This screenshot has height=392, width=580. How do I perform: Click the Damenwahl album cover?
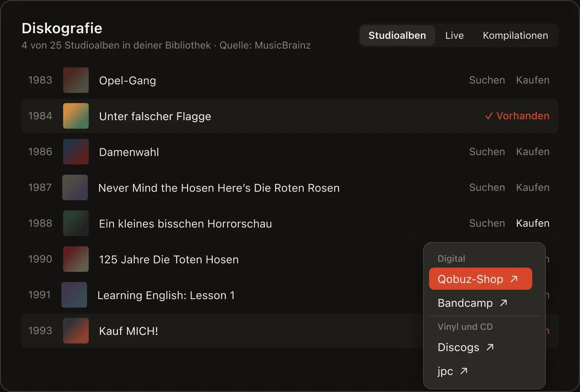tap(76, 152)
